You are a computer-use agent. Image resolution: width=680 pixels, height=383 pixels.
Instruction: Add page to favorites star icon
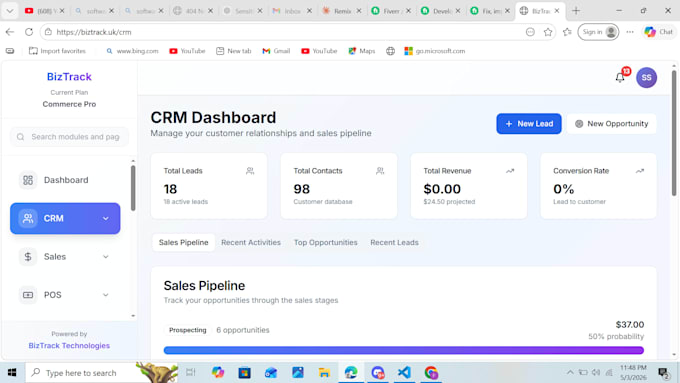click(548, 32)
